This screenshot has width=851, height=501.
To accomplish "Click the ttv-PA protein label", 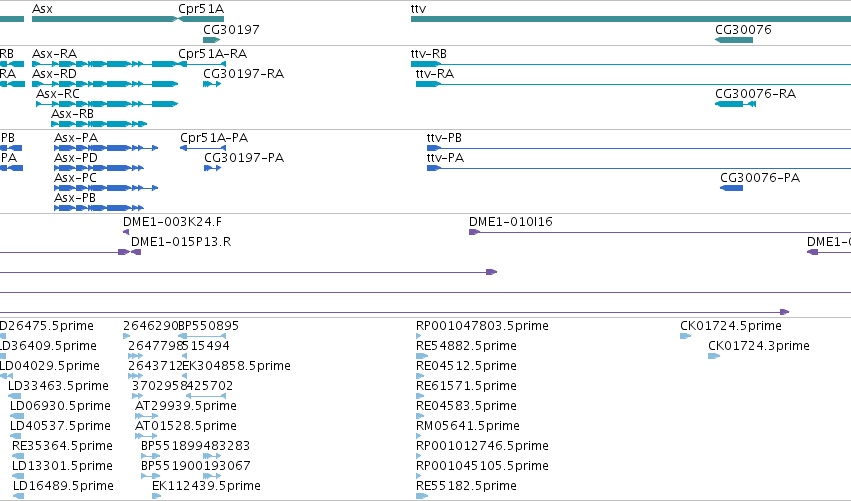I will tap(445, 158).
